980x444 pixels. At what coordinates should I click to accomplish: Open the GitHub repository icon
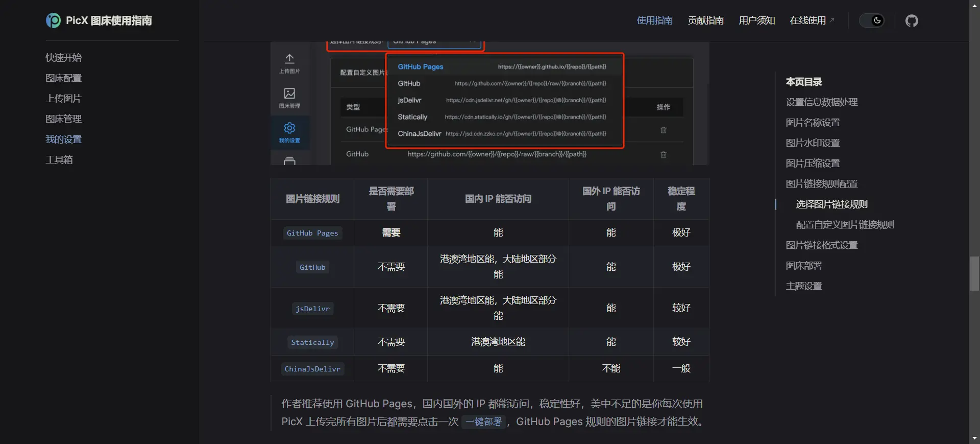[x=912, y=20]
